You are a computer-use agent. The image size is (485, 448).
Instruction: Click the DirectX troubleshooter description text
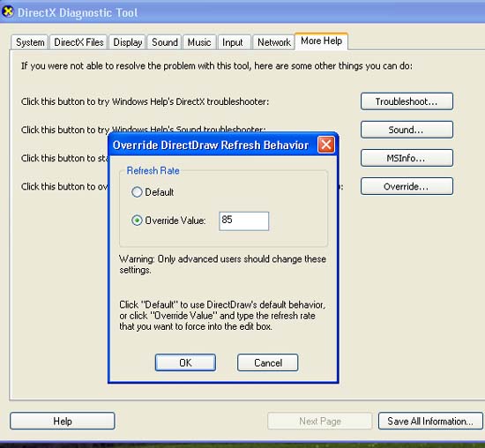click(x=145, y=101)
